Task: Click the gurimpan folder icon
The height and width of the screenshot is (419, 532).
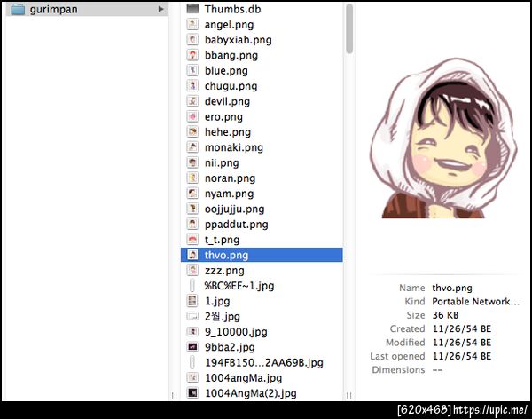Action: coord(18,9)
